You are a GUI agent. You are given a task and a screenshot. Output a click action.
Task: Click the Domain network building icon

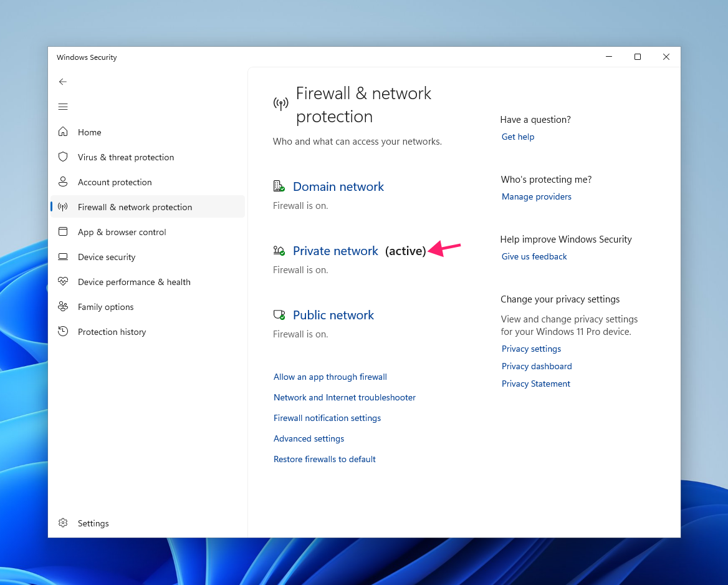pyautogui.click(x=279, y=186)
